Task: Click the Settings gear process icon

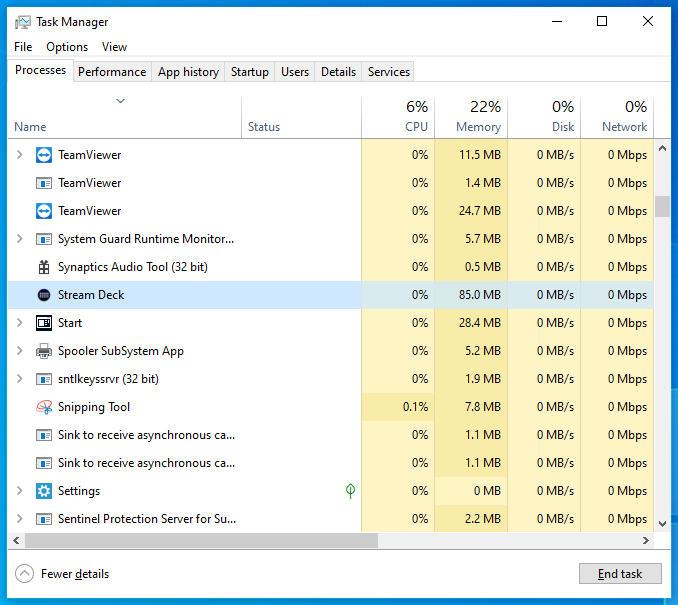Action: (x=44, y=491)
